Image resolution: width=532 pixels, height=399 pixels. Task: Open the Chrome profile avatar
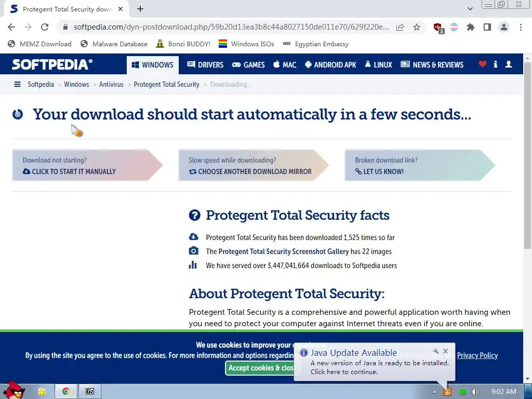pyautogui.click(x=504, y=27)
